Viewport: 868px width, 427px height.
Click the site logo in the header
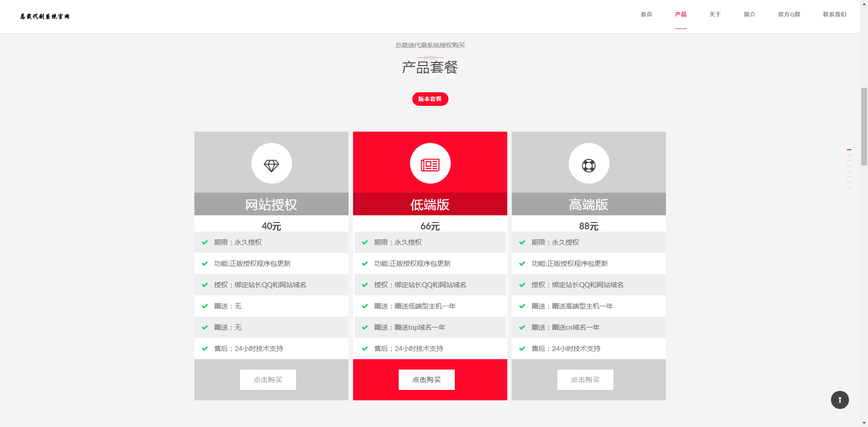(45, 16)
